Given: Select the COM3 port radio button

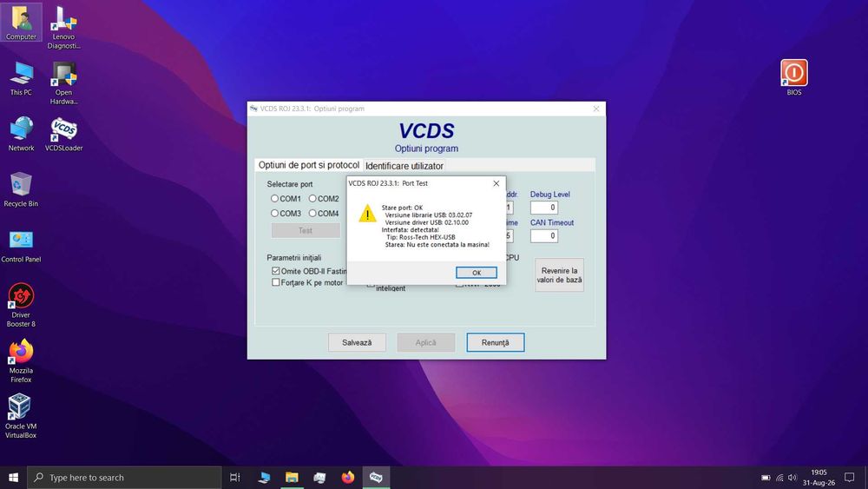Looking at the screenshot, I should [274, 213].
